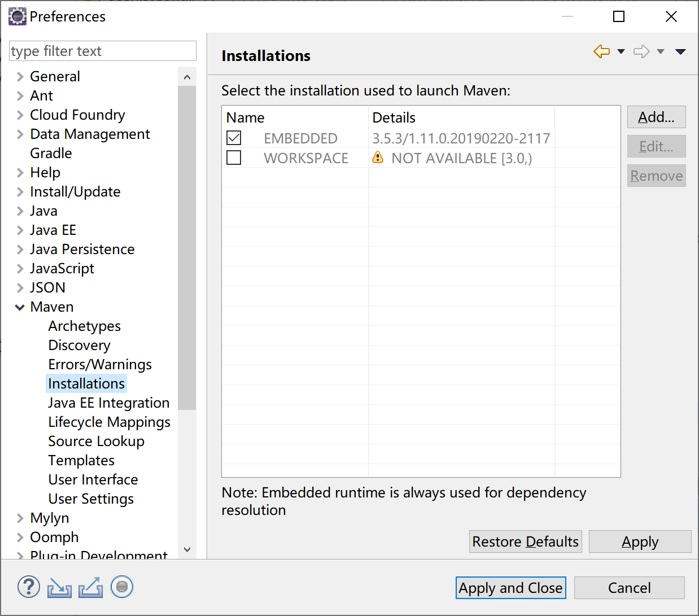Open the Help contents icon
The height and width of the screenshot is (616, 699).
click(x=29, y=587)
